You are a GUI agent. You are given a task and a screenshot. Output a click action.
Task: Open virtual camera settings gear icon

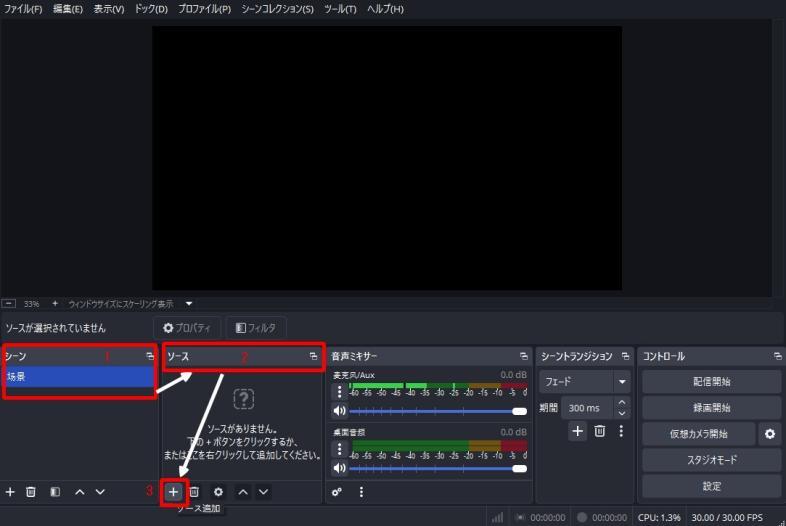click(x=770, y=434)
